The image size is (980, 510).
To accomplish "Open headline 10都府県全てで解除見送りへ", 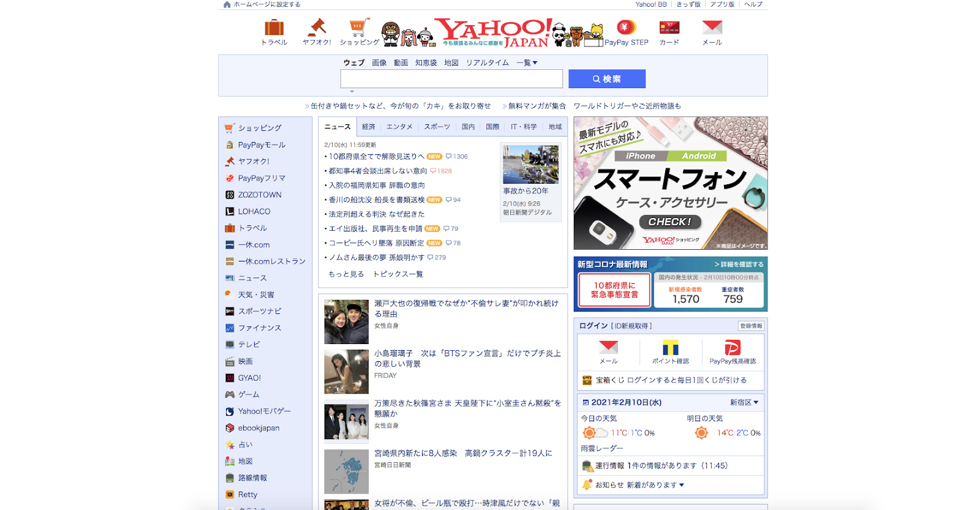I will tap(377, 157).
